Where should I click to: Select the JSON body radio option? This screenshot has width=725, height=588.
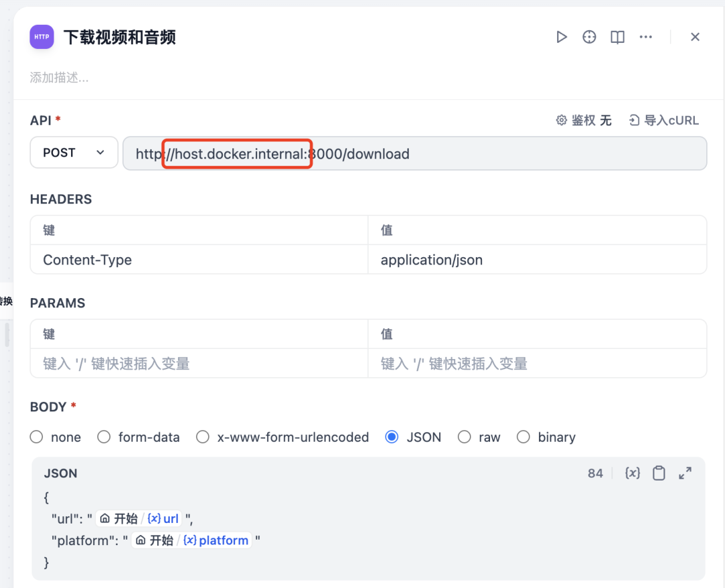391,437
